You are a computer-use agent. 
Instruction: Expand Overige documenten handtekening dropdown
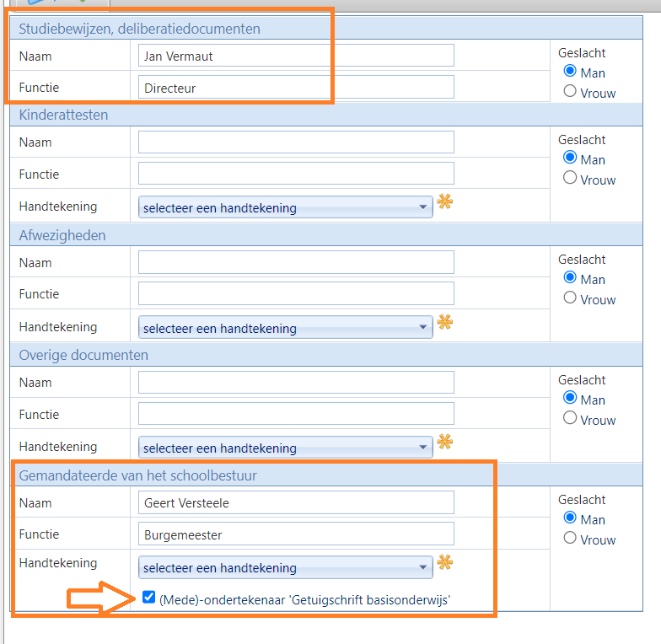285,447
